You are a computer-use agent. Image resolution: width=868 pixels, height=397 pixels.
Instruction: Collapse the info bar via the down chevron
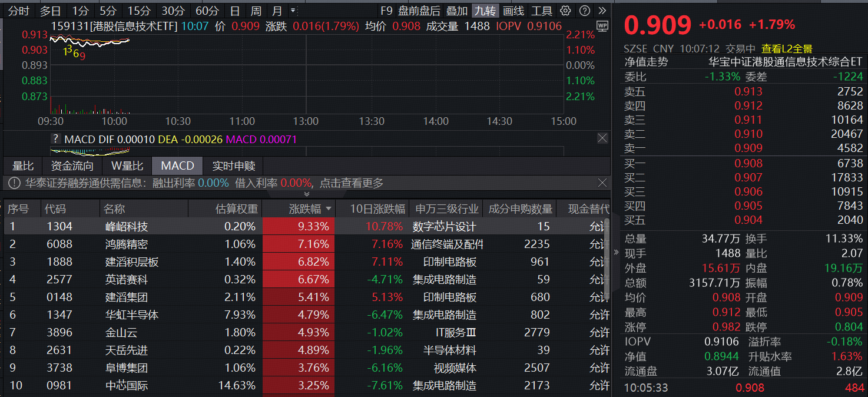pos(307,193)
